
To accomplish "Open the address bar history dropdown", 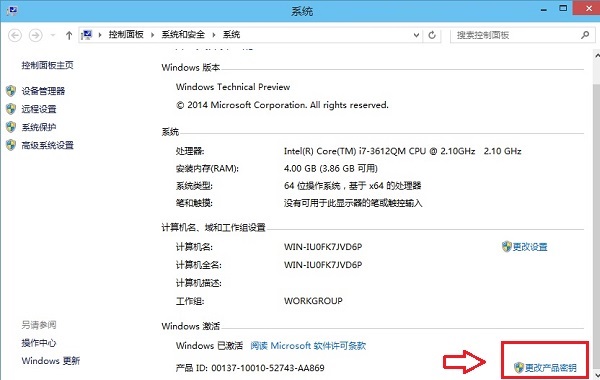I will click(416, 35).
